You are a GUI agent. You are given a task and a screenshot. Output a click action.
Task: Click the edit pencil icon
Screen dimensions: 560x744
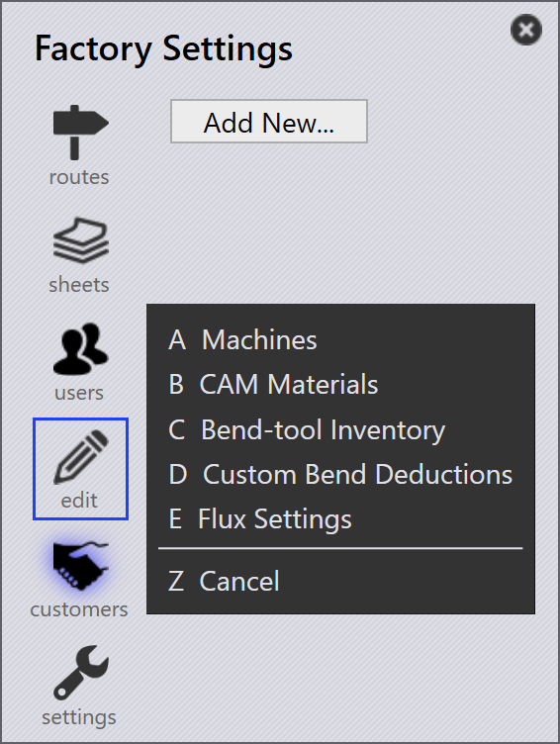click(81, 456)
